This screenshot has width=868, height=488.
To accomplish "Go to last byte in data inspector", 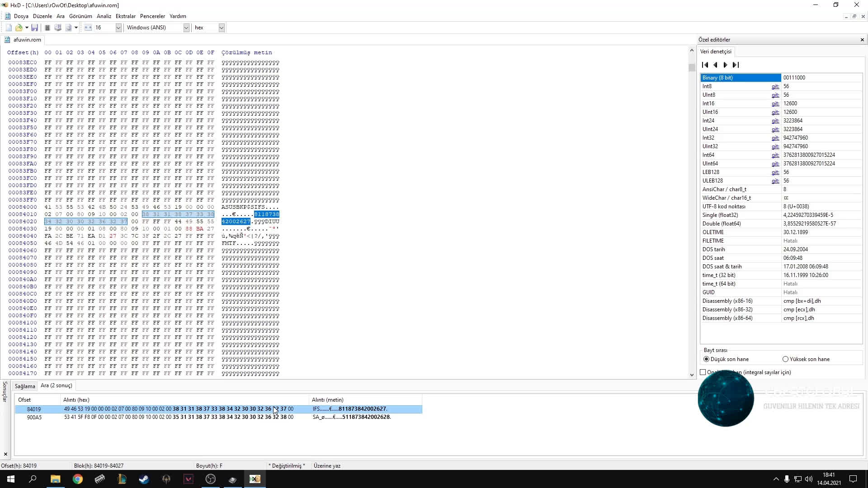I will point(736,65).
